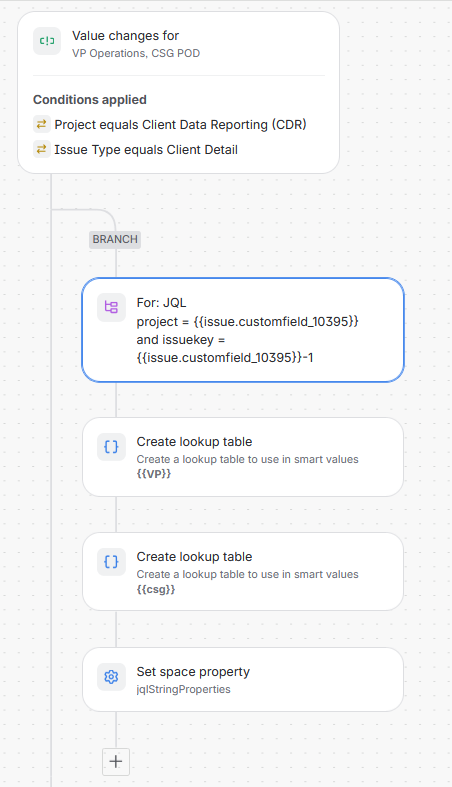The height and width of the screenshot is (787, 452).
Task: Click the gear icon on Set space property
Action: click(x=111, y=677)
